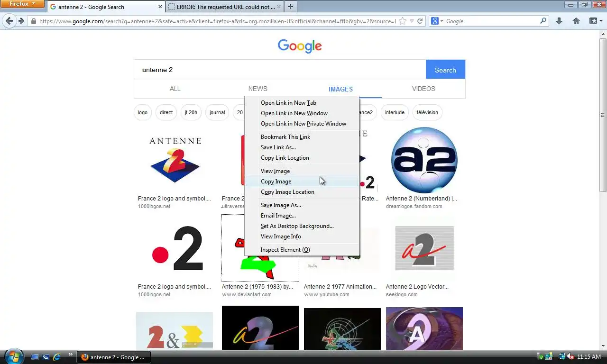Viewport: 607px width, 364px height.
Task: Click Switch between windows in quick launch
Action: 46,357
